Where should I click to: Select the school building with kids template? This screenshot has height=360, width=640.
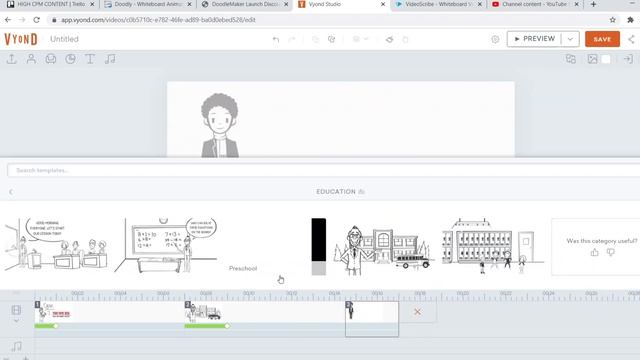pos(492,246)
